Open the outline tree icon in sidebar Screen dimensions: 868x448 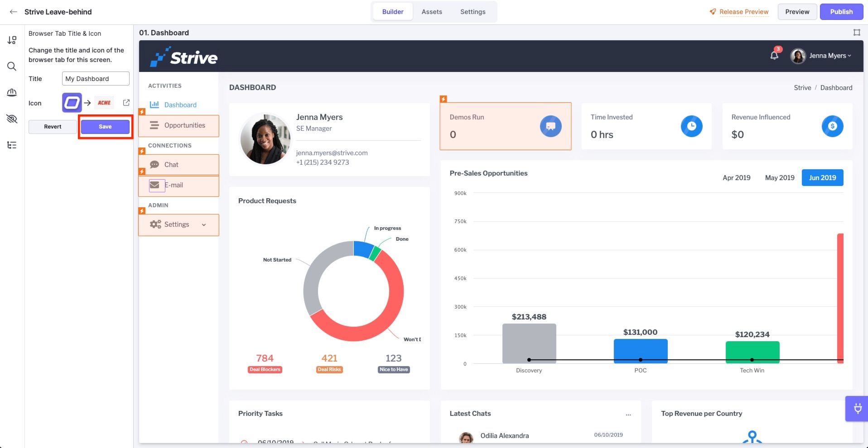pyautogui.click(x=12, y=145)
